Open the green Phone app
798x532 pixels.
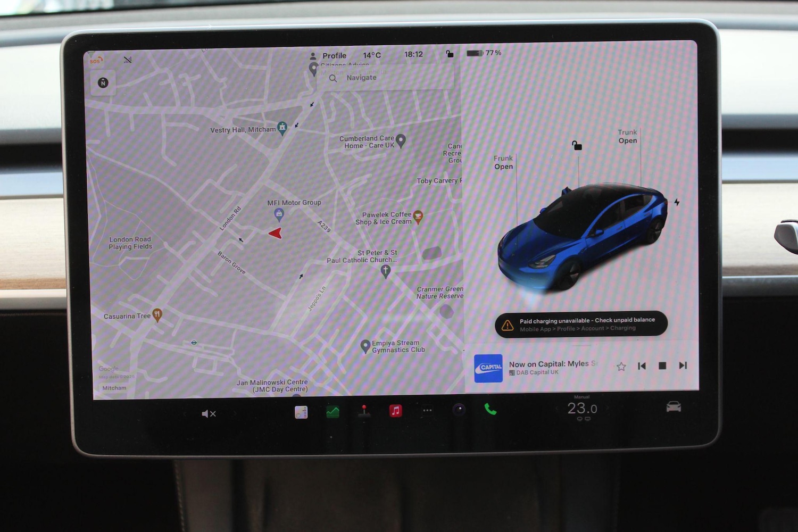491,409
